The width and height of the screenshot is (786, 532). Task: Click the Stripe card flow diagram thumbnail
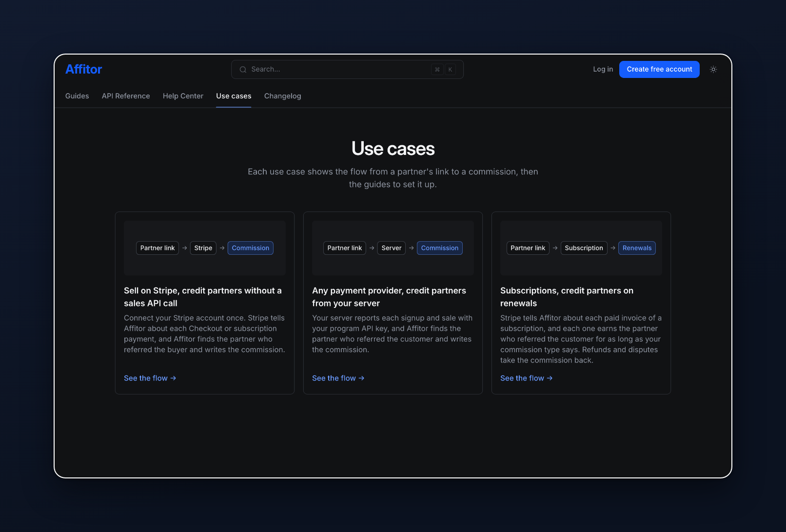[x=205, y=248]
